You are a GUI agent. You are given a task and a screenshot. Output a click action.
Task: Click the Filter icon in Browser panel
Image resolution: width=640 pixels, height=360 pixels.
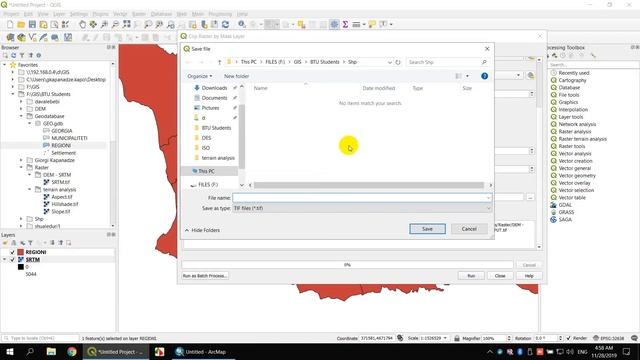pyautogui.click(x=22, y=55)
